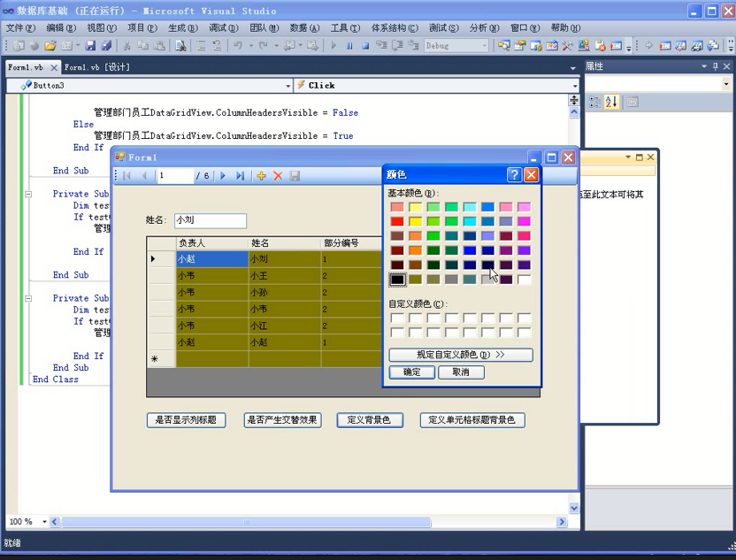
Task: Click the first empty custom color slot
Action: click(397, 318)
